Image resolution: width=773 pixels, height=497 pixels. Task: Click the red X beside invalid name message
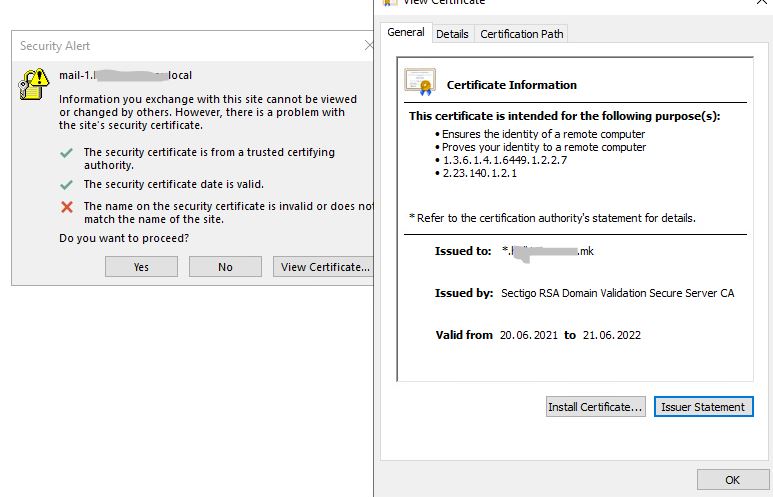click(x=67, y=207)
